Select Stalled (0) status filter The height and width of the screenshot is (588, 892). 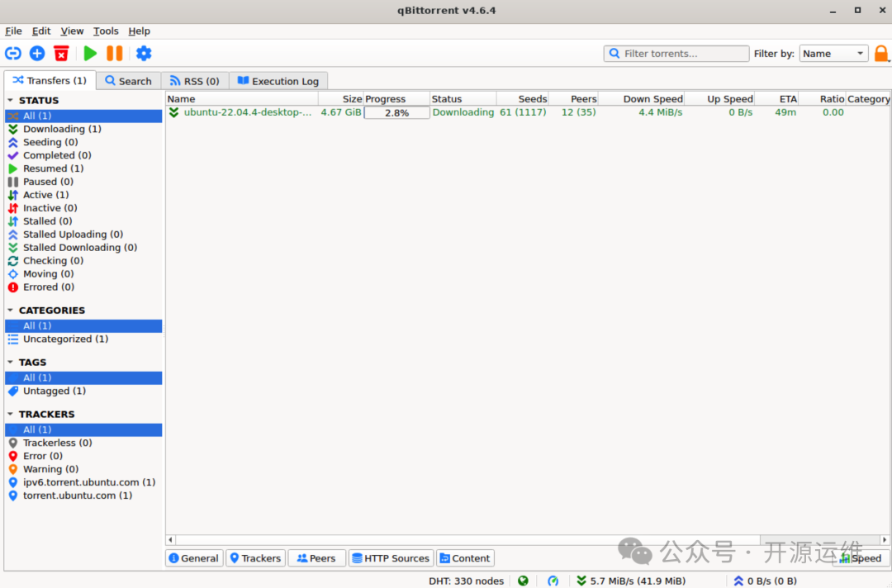tap(83, 221)
